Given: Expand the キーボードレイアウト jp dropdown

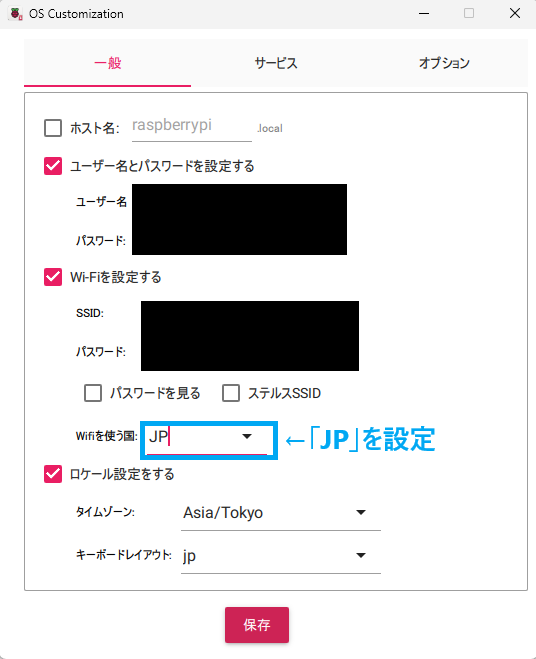Looking at the screenshot, I should coord(361,555).
